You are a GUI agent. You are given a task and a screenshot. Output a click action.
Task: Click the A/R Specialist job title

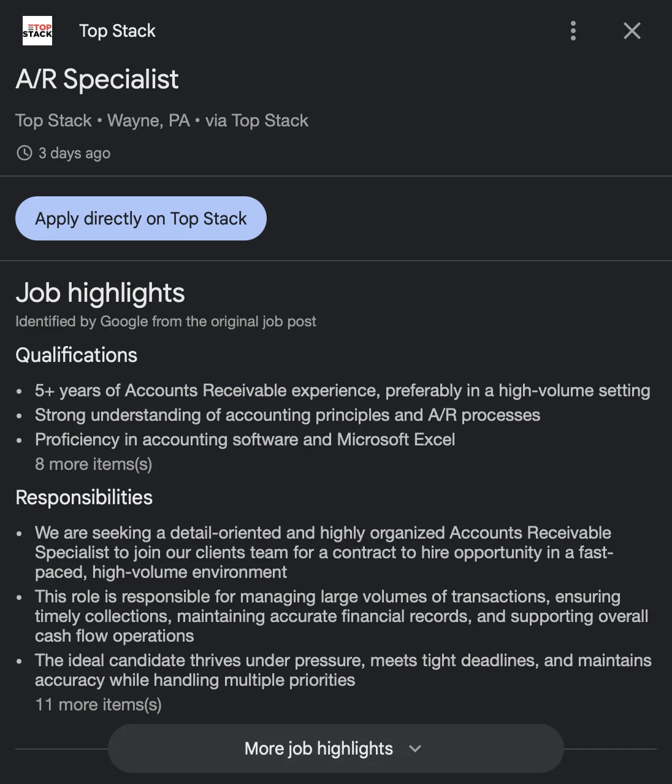[97, 79]
